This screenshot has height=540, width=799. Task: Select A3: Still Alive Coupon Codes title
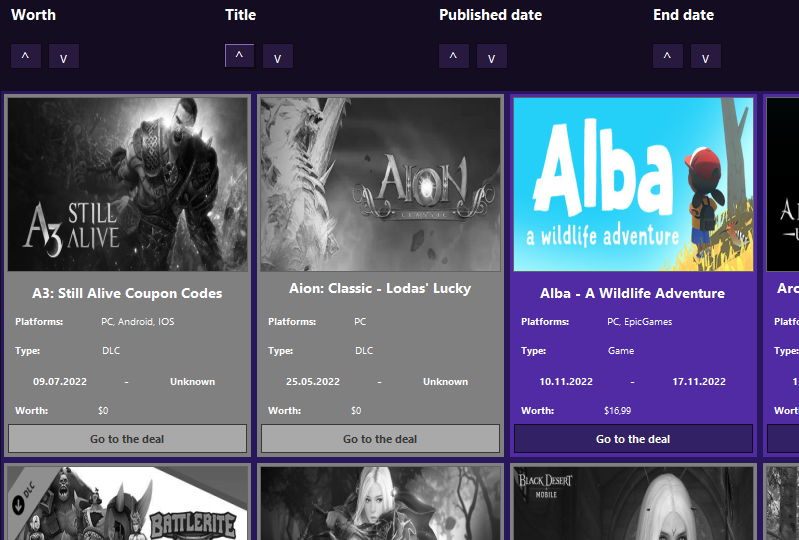[127, 293]
